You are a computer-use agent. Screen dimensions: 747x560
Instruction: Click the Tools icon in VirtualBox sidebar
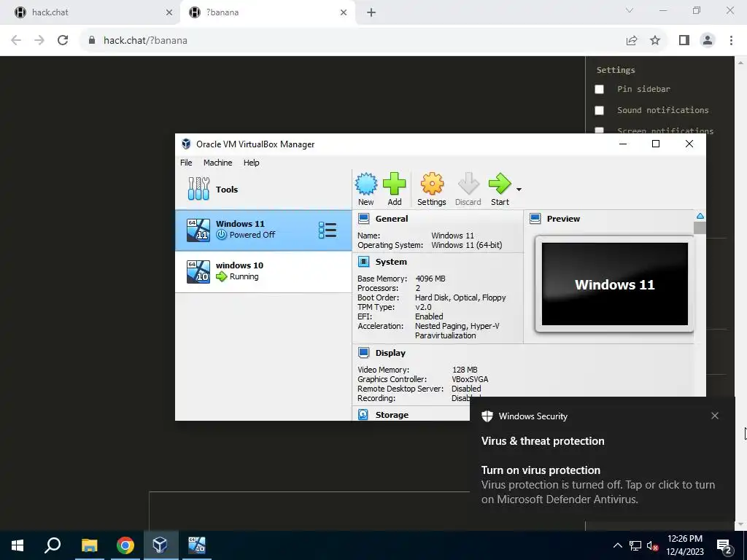(198, 189)
